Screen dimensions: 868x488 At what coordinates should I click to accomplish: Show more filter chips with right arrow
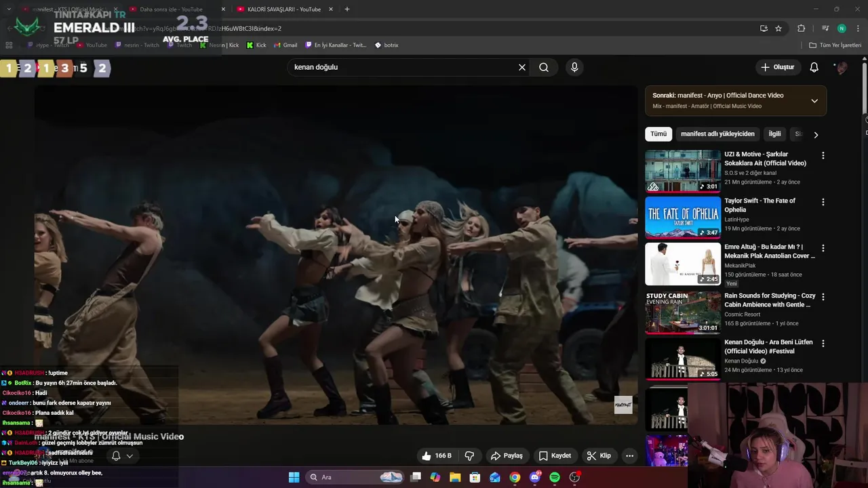[x=816, y=134]
